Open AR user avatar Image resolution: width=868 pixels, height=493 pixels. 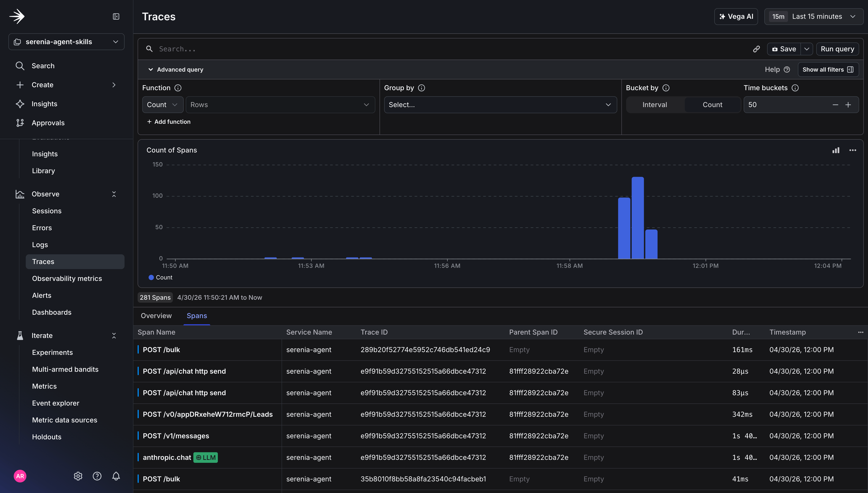pyautogui.click(x=20, y=476)
